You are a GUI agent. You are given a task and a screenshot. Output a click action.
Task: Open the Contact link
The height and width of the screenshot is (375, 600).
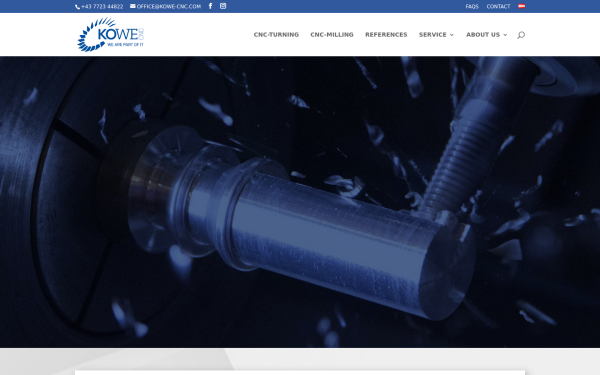pyautogui.click(x=498, y=7)
